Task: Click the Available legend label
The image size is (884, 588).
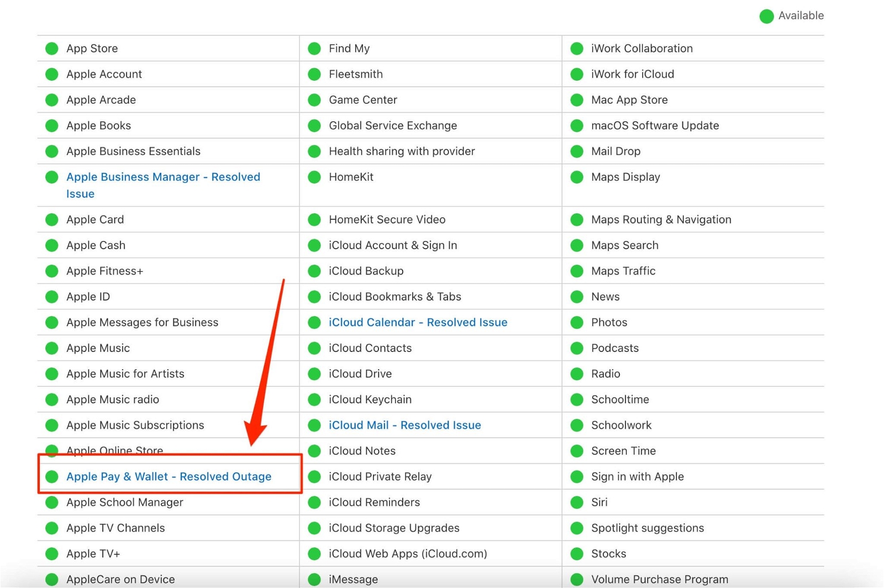Action: click(x=801, y=15)
